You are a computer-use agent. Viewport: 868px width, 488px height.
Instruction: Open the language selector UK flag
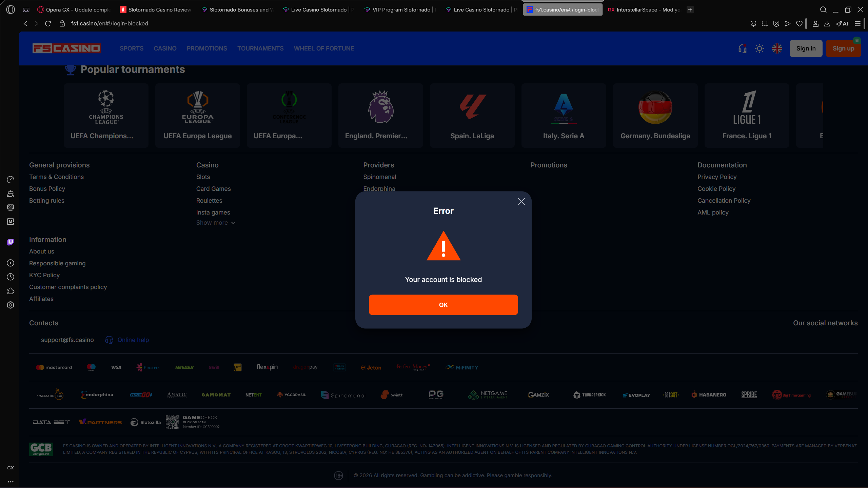point(777,48)
